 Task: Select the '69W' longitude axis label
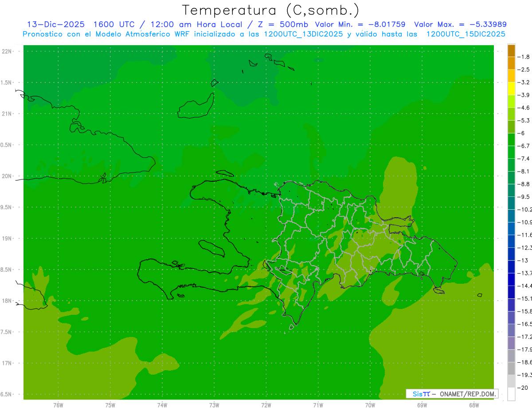tap(422, 405)
